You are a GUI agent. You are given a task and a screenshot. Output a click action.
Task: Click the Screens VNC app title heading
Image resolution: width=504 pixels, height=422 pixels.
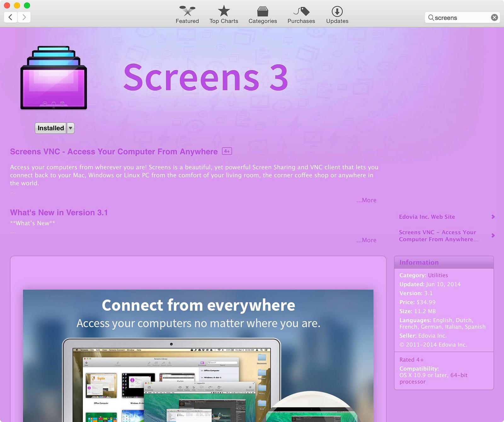tap(114, 151)
